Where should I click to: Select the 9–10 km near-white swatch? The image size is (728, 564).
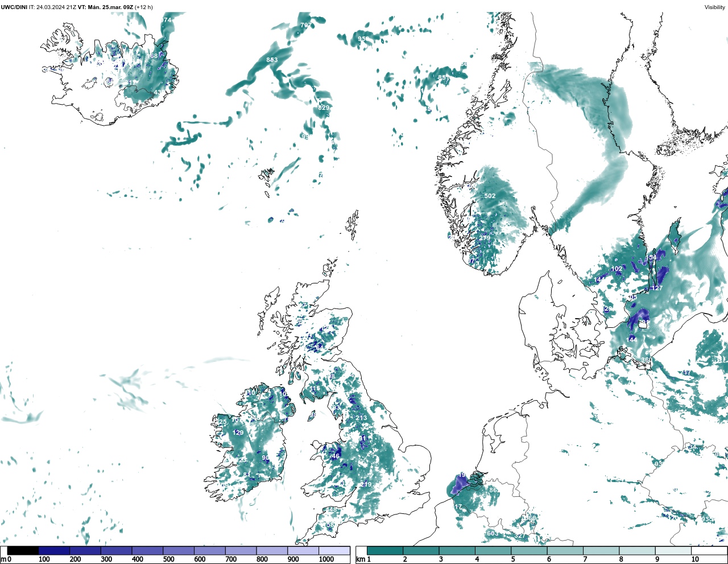(x=673, y=550)
